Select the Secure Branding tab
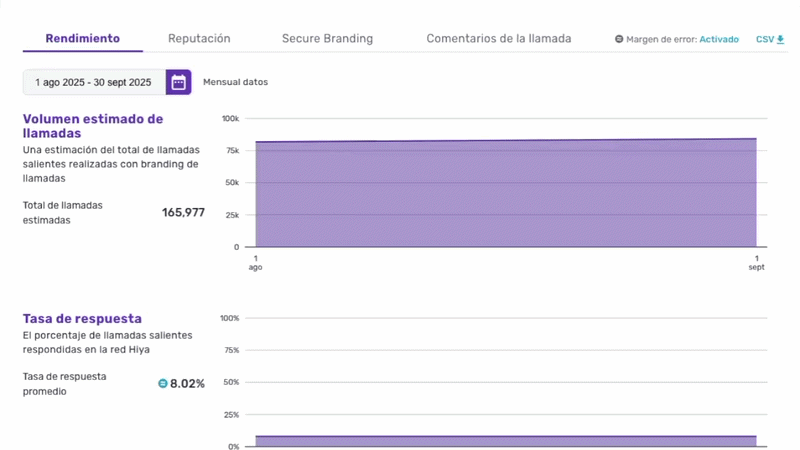This screenshot has height=450, width=800. pos(327,39)
